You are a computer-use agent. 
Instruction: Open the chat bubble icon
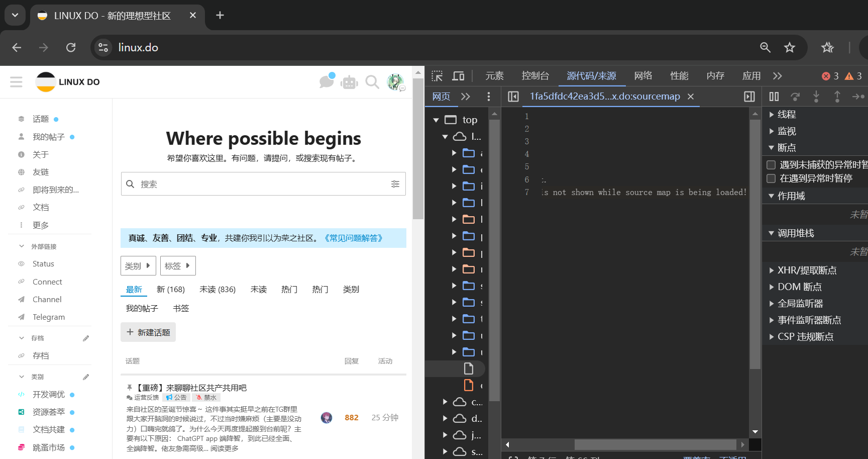(x=327, y=81)
